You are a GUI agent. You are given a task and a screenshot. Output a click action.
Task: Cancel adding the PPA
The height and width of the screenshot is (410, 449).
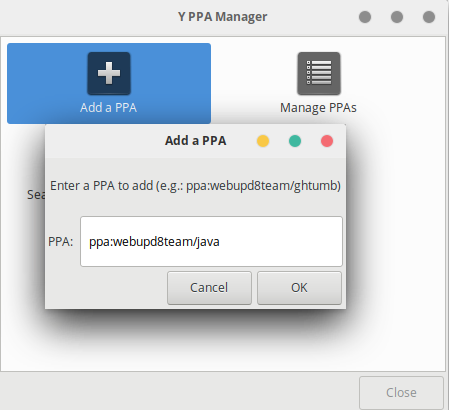pos(209,288)
